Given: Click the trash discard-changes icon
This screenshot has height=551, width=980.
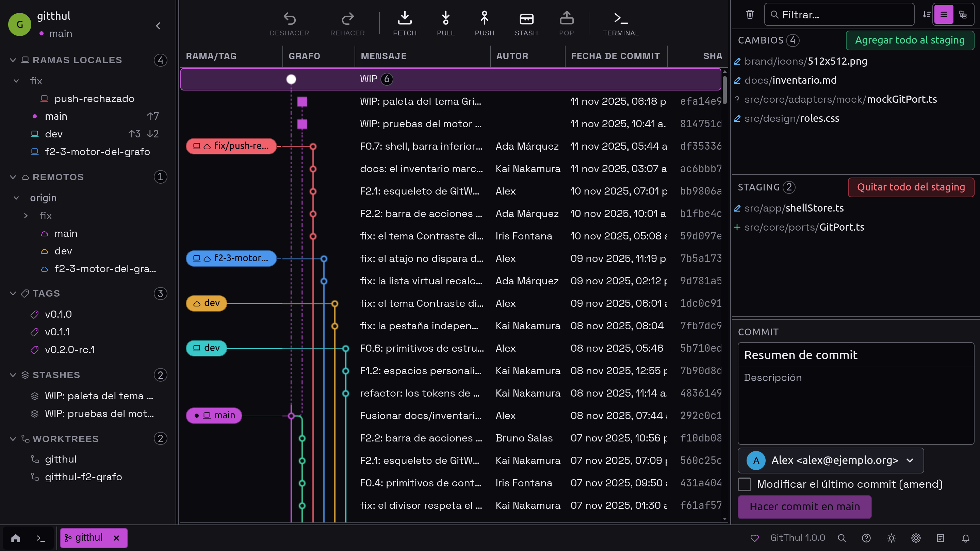Looking at the screenshot, I should pos(749,14).
